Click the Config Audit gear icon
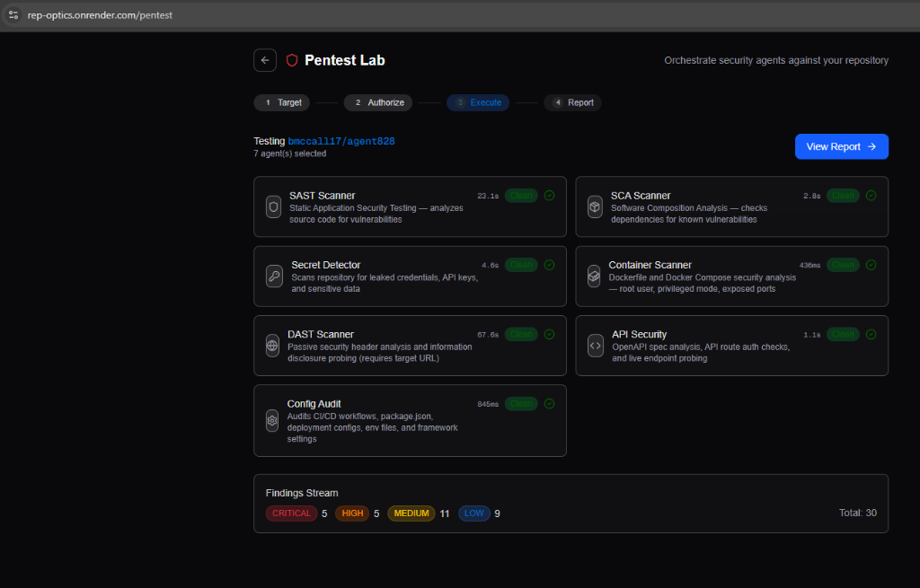This screenshot has height=588, width=920. click(x=272, y=420)
